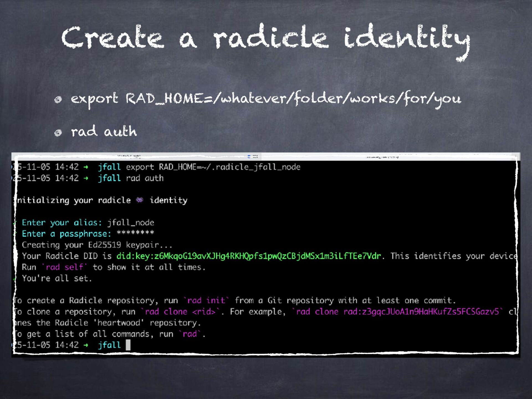
Task: Click the purple seedling emoji icon
Action: click(140, 200)
